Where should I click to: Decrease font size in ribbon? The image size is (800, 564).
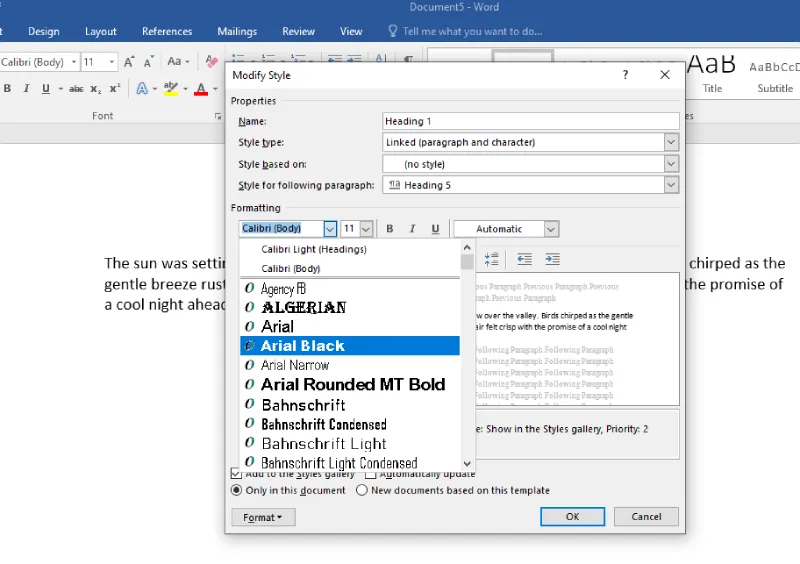pyautogui.click(x=148, y=62)
